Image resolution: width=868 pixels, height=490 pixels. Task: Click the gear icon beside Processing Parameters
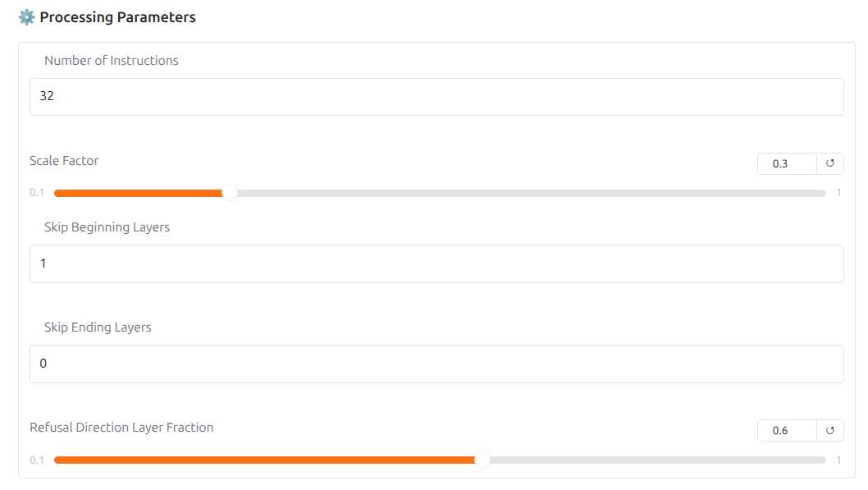pos(26,17)
